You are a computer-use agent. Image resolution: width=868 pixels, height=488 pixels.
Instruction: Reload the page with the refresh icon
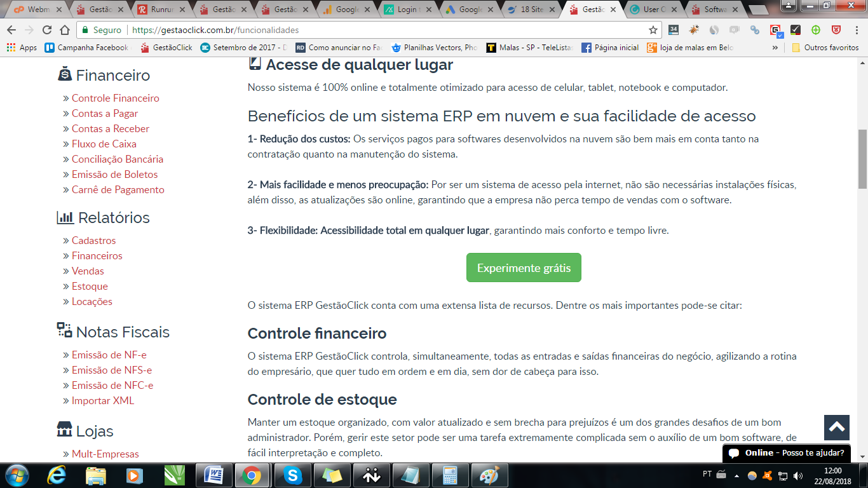pyautogui.click(x=47, y=30)
